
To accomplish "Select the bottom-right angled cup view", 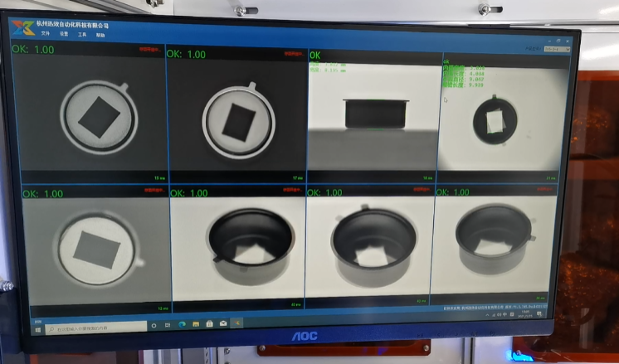I will [492, 245].
